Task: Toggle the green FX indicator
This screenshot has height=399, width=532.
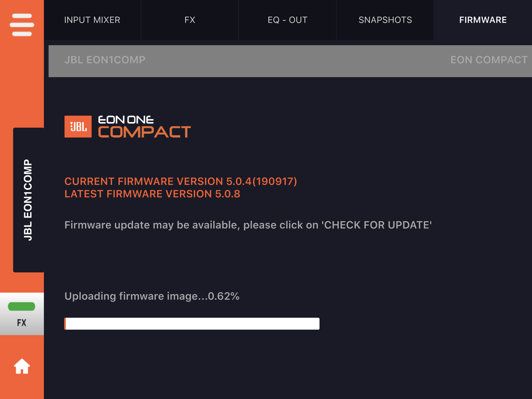Action: point(22,307)
